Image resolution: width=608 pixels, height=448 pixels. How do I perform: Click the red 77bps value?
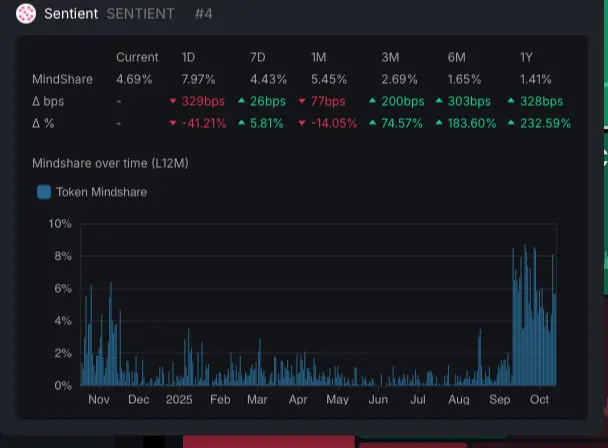click(x=328, y=102)
